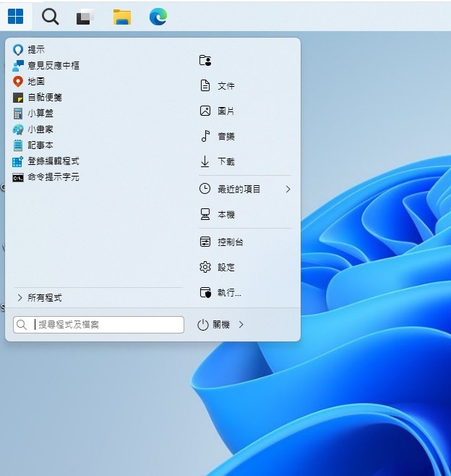Open the 記事本 notepad icon

(x=18, y=145)
